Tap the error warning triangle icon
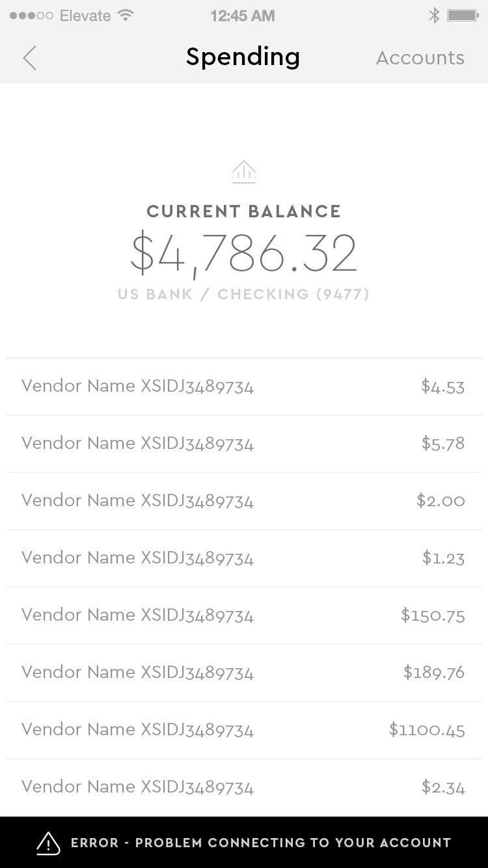 click(x=48, y=843)
